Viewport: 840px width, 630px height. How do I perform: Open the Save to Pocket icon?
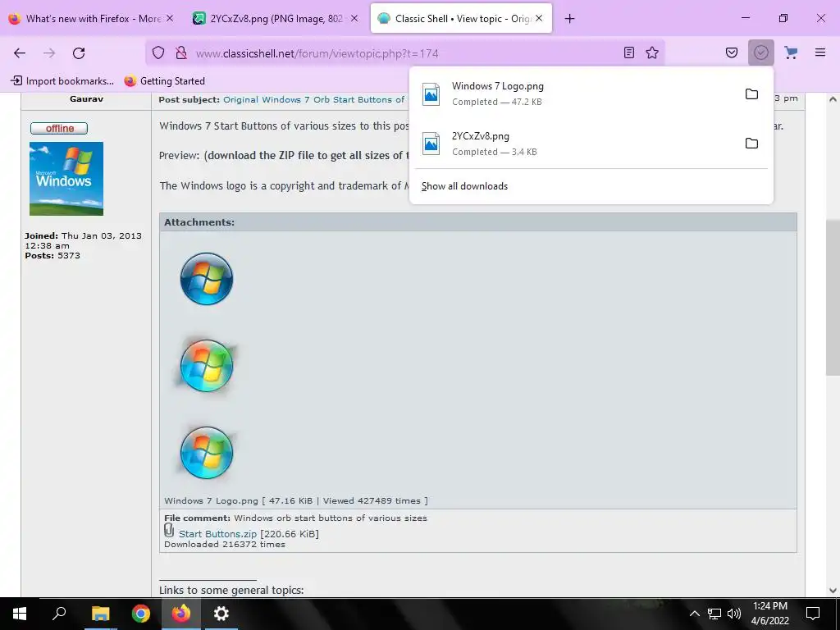pos(732,52)
